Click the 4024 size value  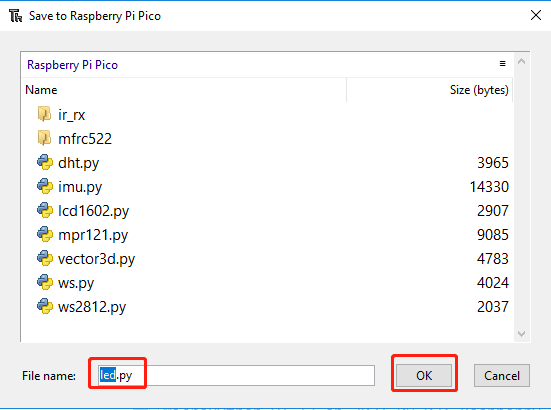493,283
